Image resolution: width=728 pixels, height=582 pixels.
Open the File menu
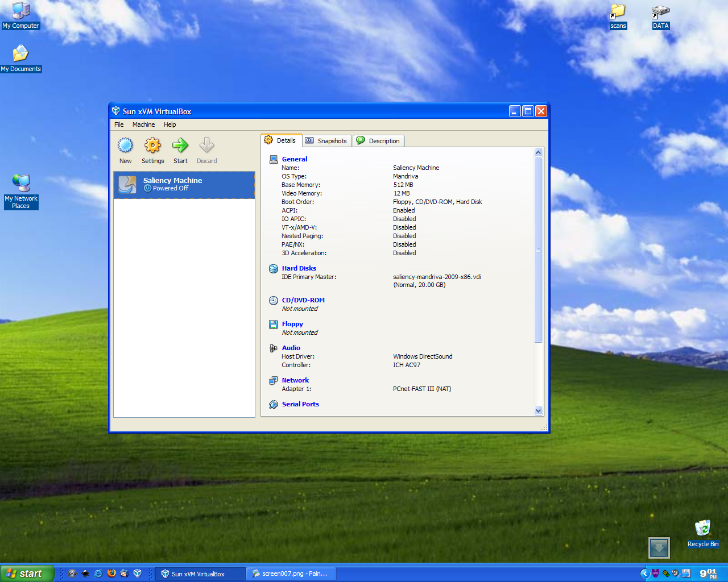coord(119,124)
